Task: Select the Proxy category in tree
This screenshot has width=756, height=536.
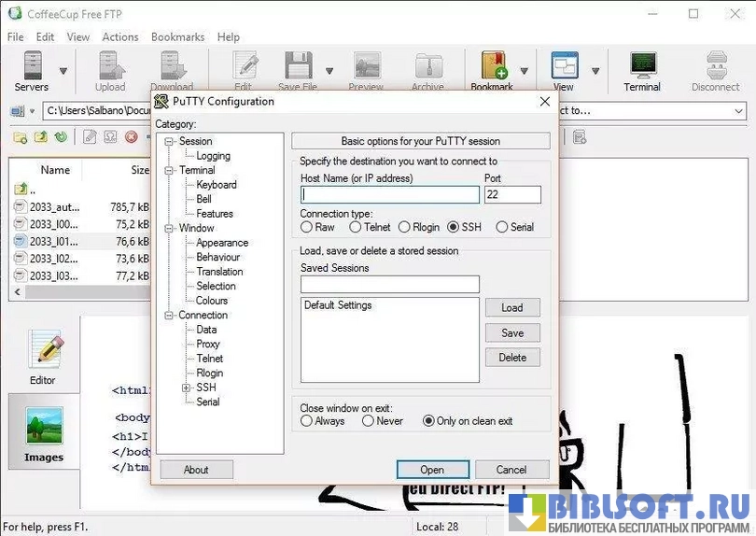Action: pyautogui.click(x=208, y=345)
